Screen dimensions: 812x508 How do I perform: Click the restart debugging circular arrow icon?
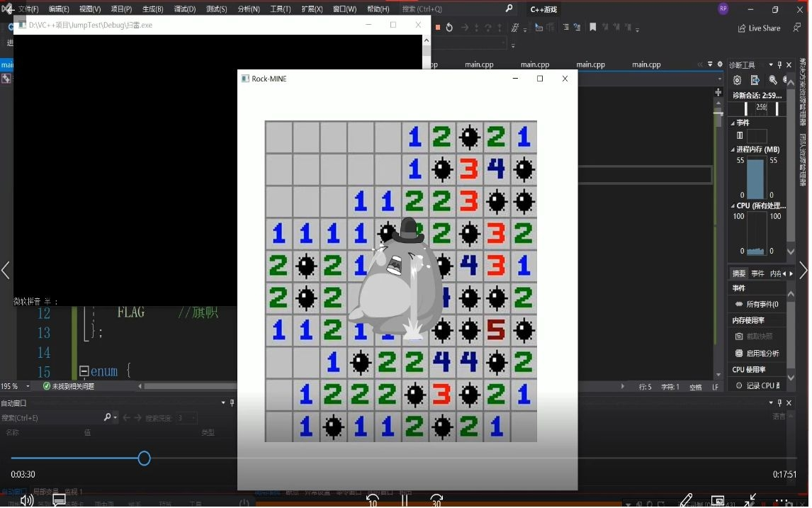(450, 27)
